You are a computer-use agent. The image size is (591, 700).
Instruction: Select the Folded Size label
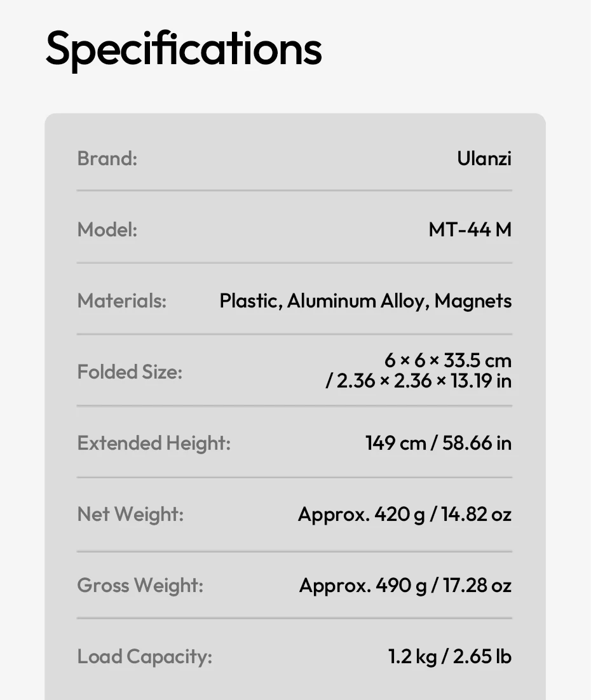(130, 372)
